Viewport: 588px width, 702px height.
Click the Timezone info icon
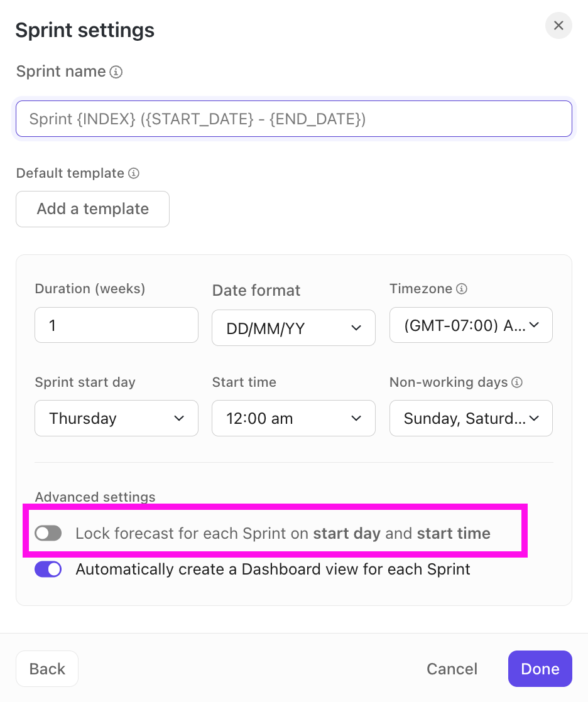(462, 289)
